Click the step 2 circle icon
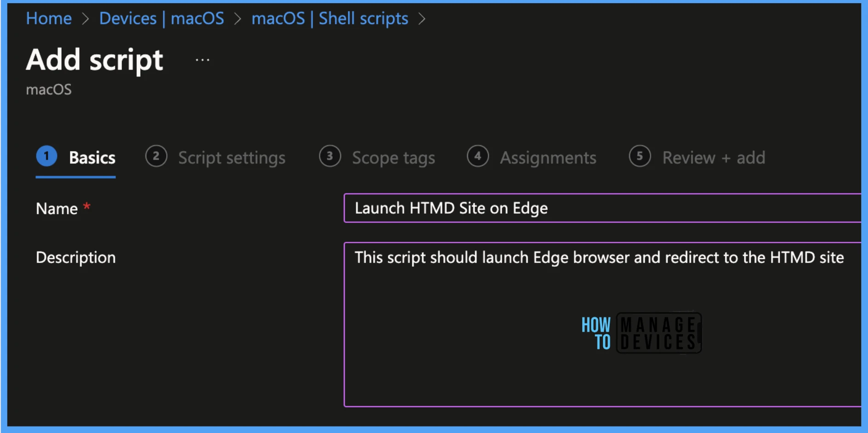The height and width of the screenshot is (433, 868). tap(156, 156)
